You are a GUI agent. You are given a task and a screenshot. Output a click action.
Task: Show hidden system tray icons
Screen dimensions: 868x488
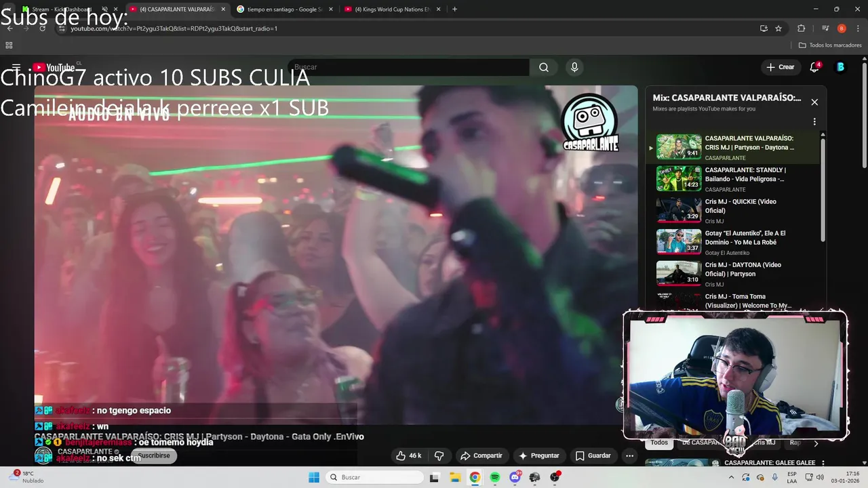(x=731, y=477)
